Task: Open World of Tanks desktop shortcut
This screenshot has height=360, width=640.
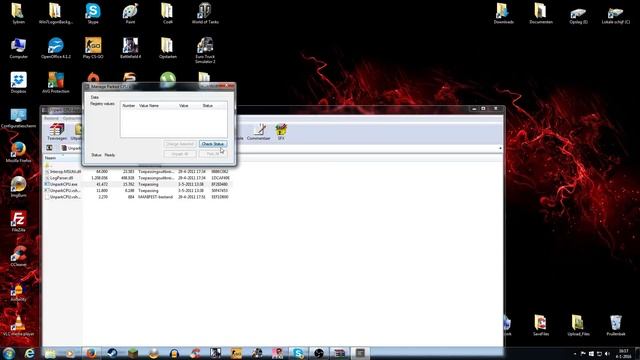Action: (205, 13)
